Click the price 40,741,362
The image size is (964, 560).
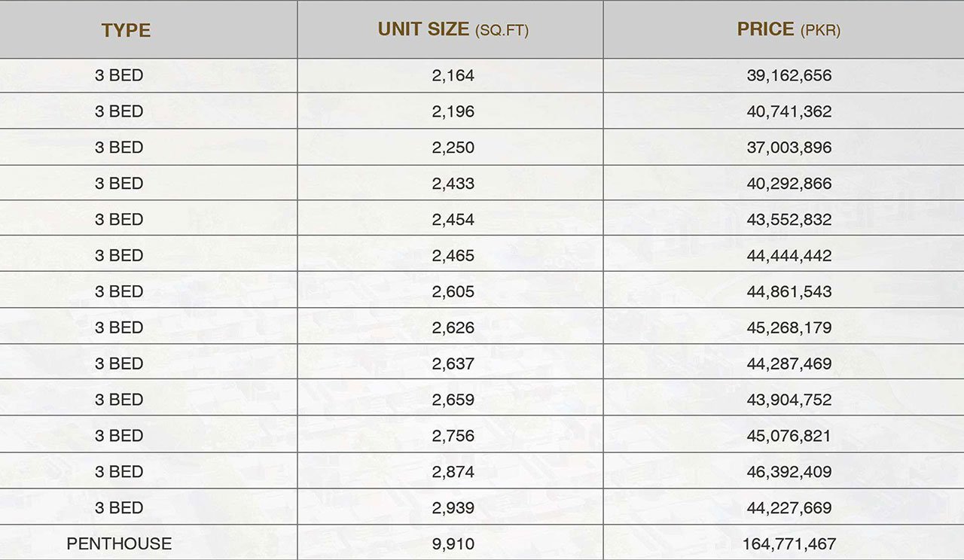point(789,111)
